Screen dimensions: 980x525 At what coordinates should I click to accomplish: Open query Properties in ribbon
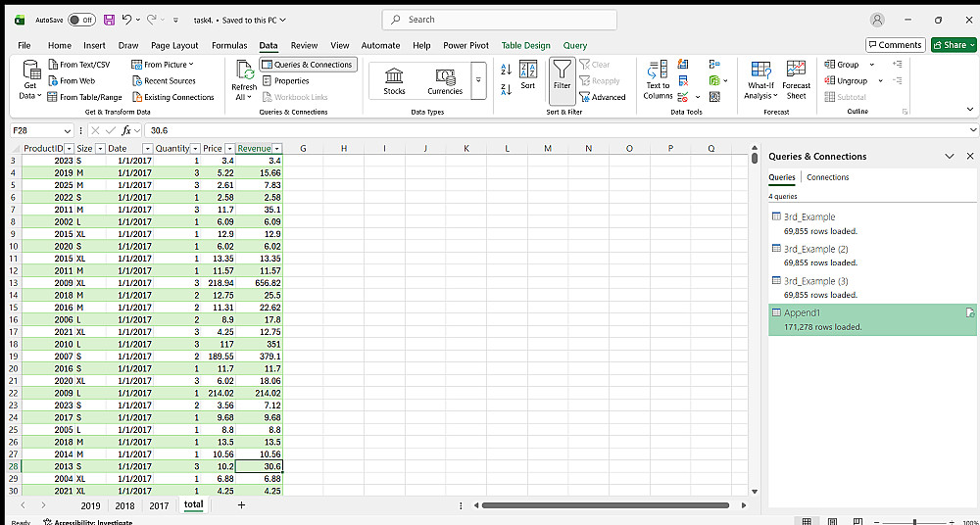tap(286, 80)
